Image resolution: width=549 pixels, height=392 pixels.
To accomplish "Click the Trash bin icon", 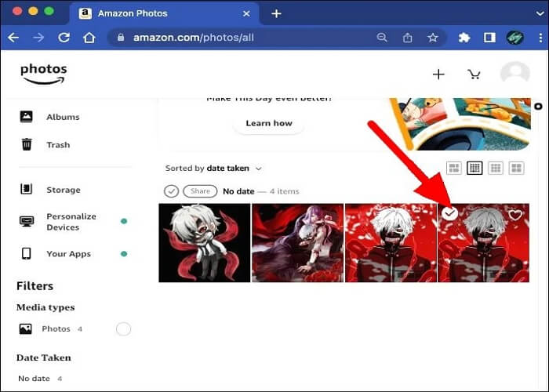I will 27,144.
